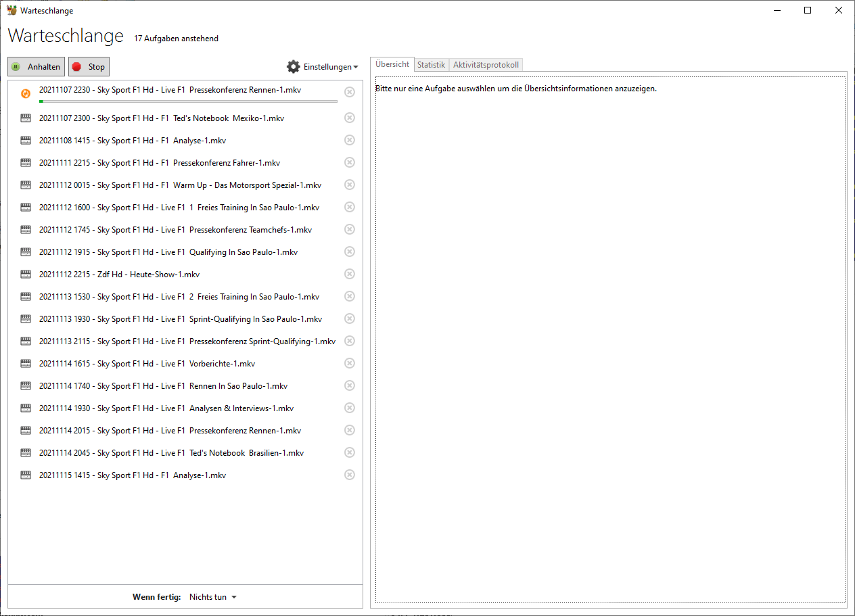Click the app icon in the title bar
The image size is (855, 616).
pyautogui.click(x=12, y=10)
